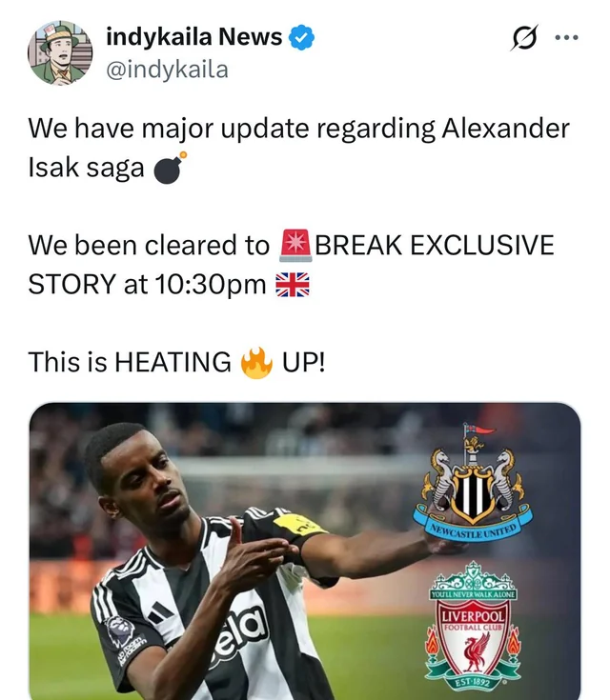Click the Newcastle United crest in image
This screenshot has height=700, width=610.
[473, 480]
